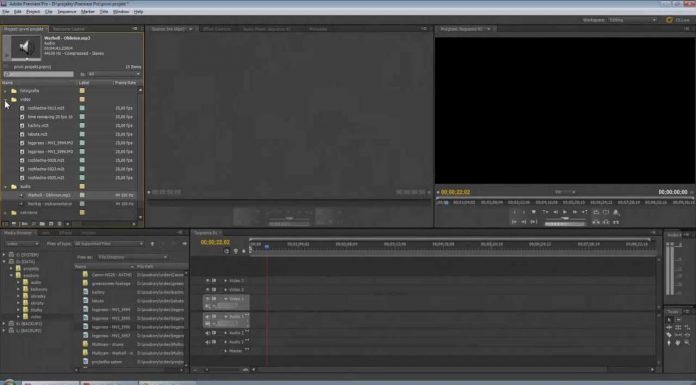Screen dimensions: 696x385
Task: Mute Audio 2 track speaker toggle
Action: pyautogui.click(x=207, y=333)
